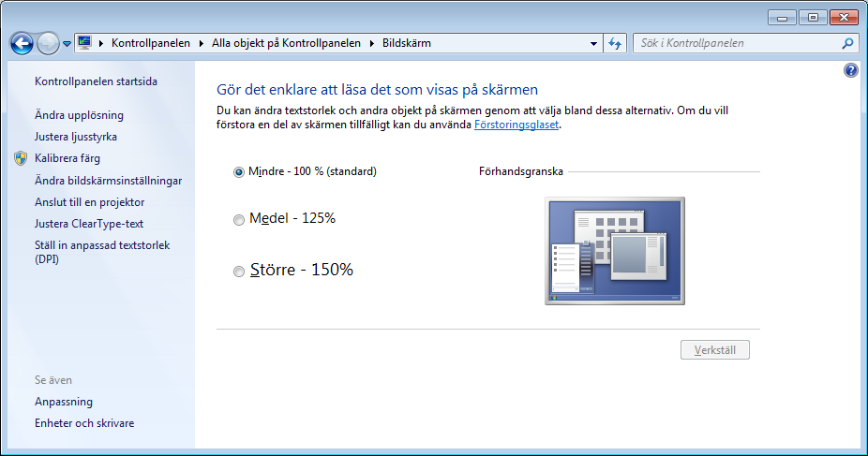Maximize the control panel window
This screenshot has height=456, width=868.
pos(813,18)
